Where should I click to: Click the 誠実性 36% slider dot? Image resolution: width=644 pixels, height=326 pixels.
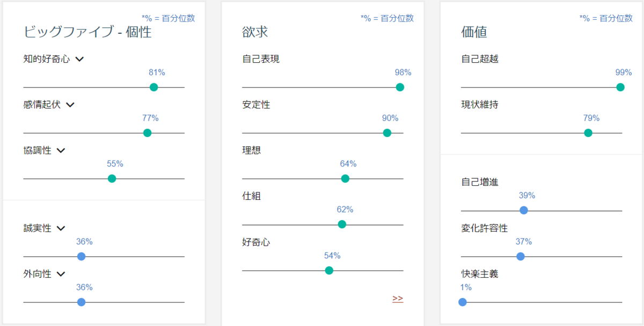click(x=82, y=256)
